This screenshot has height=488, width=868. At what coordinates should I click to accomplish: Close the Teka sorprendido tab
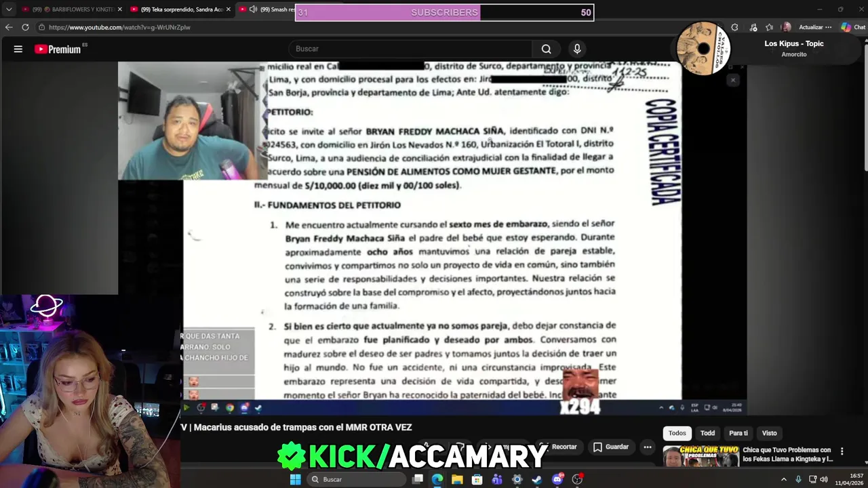(228, 9)
